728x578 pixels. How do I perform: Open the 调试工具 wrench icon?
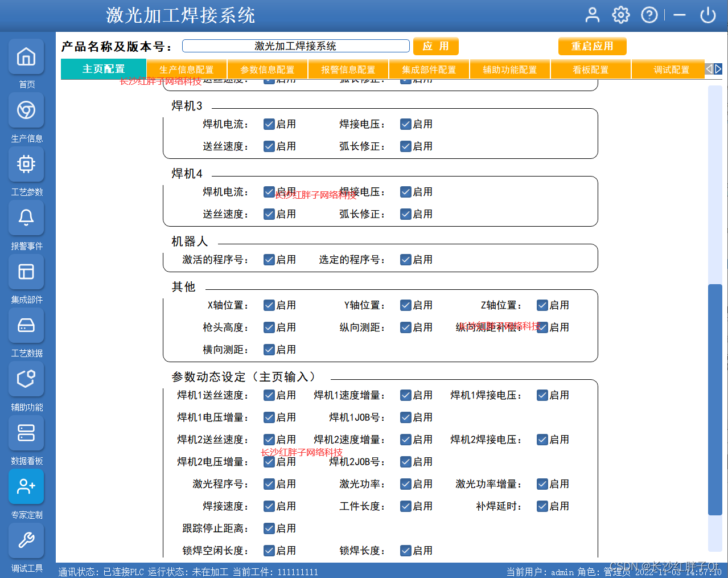[26, 540]
